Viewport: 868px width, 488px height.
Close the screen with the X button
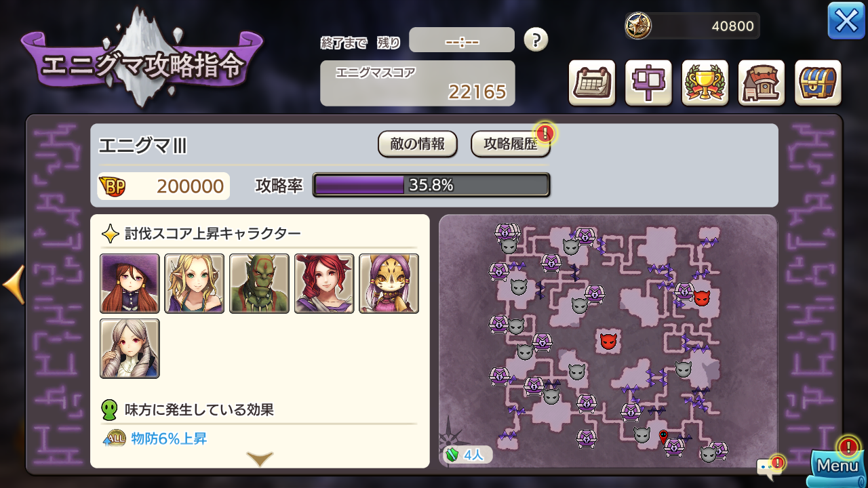point(846,21)
